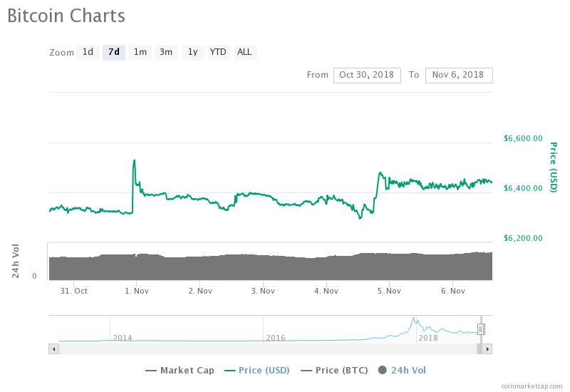
Task: Click the price peak on navigator chart
Action: (x=413, y=319)
